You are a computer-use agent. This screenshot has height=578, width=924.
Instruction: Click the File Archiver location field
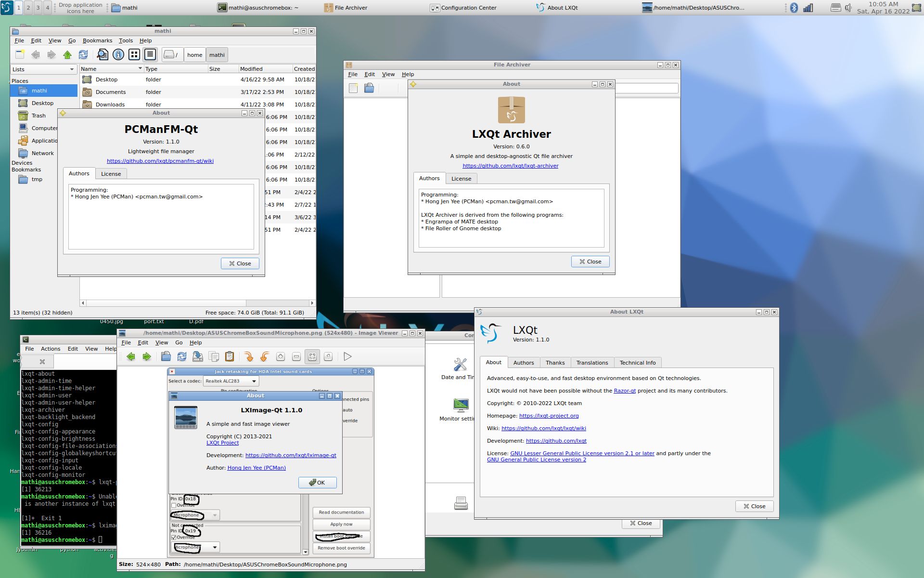647,88
